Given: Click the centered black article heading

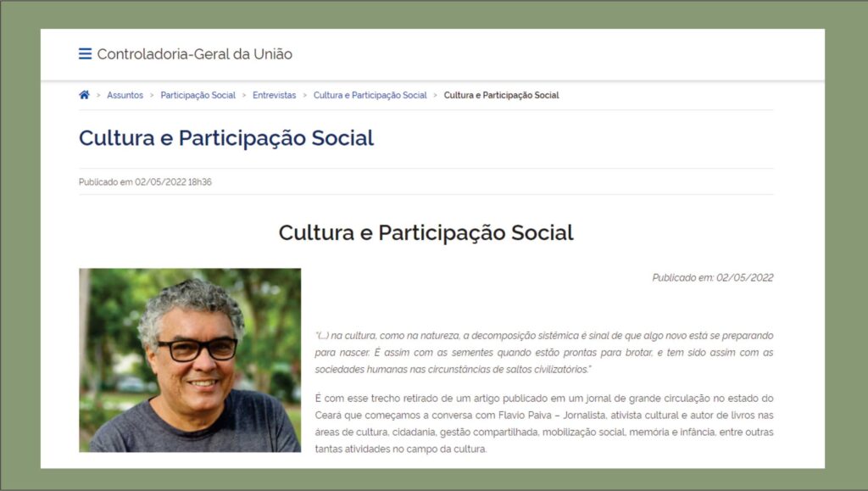Looking at the screenshot, I should pos(426,232).
